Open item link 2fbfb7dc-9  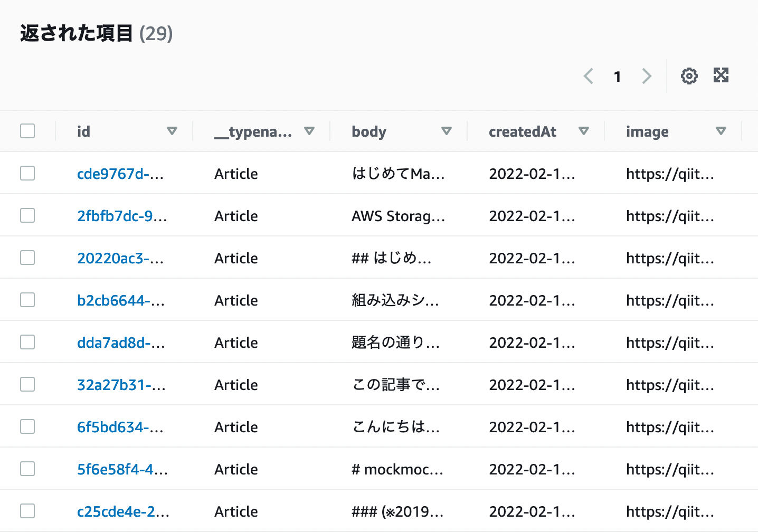[121, 216]
